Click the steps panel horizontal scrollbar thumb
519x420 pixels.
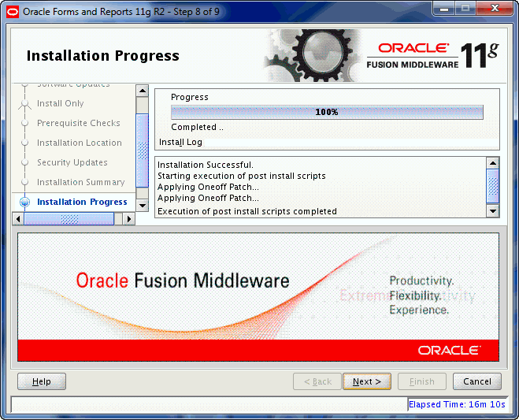[x=69, y=219]
